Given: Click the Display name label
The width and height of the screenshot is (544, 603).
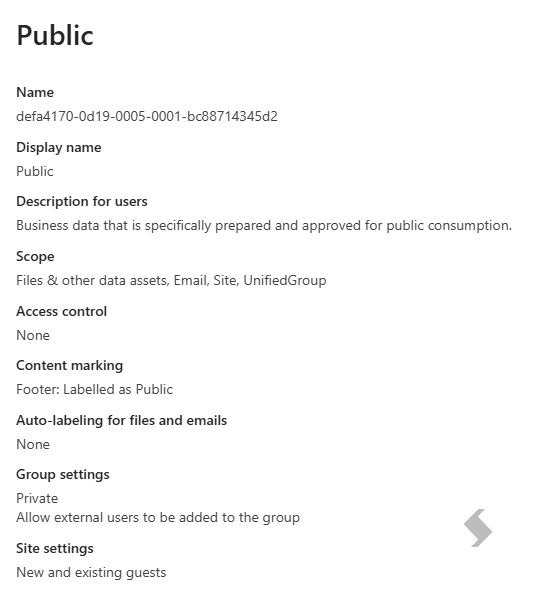Looking at the screenshot, I should [59, 148].
